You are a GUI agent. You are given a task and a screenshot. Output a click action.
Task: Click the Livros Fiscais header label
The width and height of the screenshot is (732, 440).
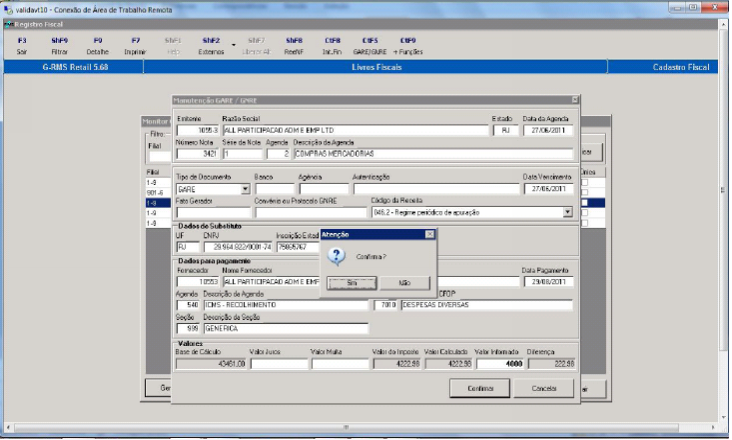[x=376, y=67]
